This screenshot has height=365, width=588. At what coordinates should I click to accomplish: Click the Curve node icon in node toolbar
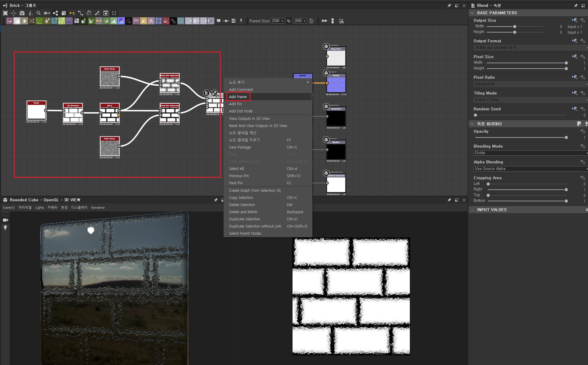(39, 21)
